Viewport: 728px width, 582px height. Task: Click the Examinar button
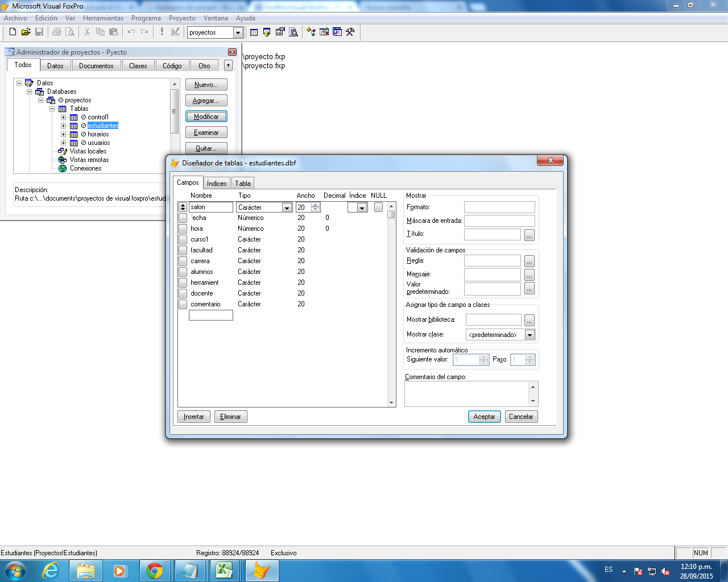pos(206,132)
